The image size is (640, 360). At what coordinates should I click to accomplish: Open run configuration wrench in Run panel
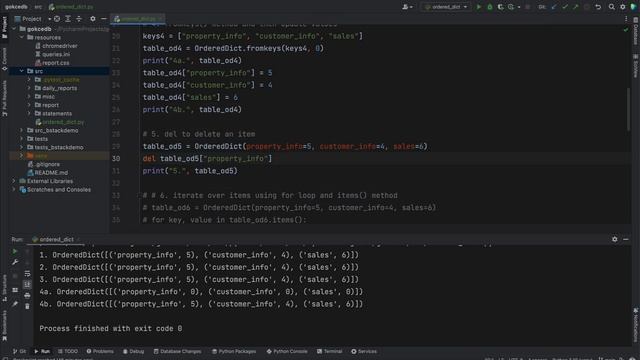click(15, 262)
